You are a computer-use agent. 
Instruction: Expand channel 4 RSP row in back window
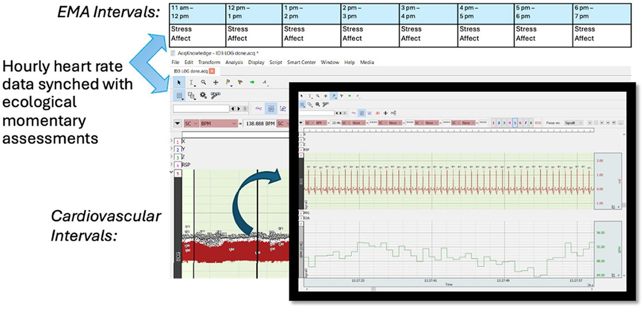pos(171,164)
